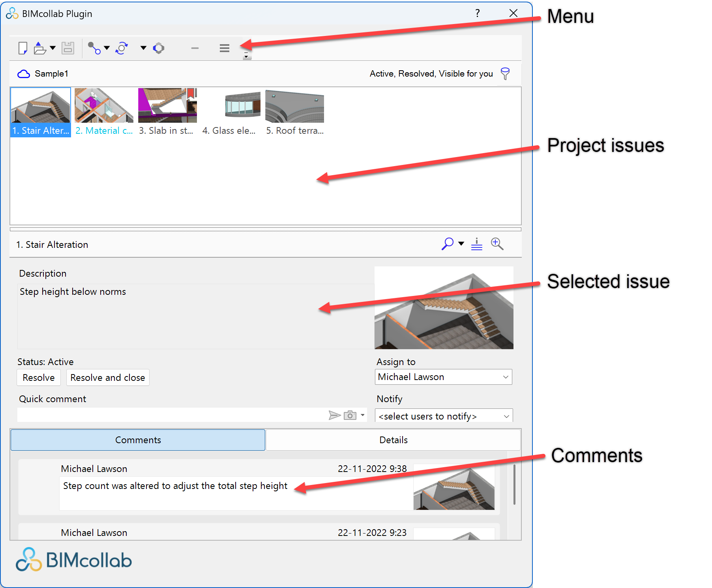Click the Resolve button
This screenshot has width=712, height=588.
(38, 377)
